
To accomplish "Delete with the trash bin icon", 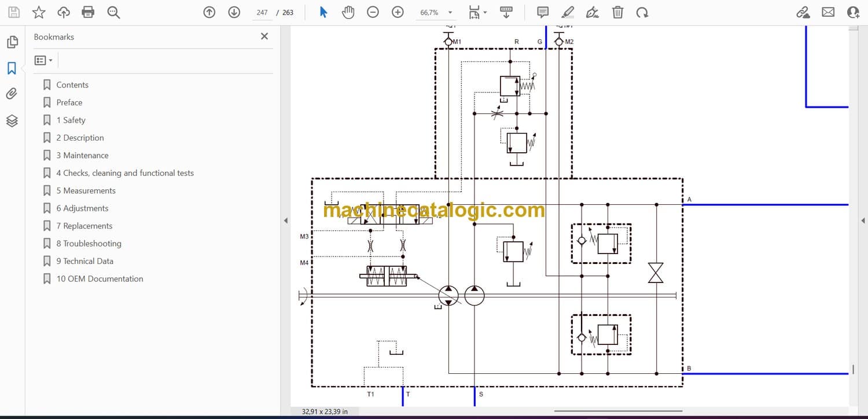I will pos(618,12).
